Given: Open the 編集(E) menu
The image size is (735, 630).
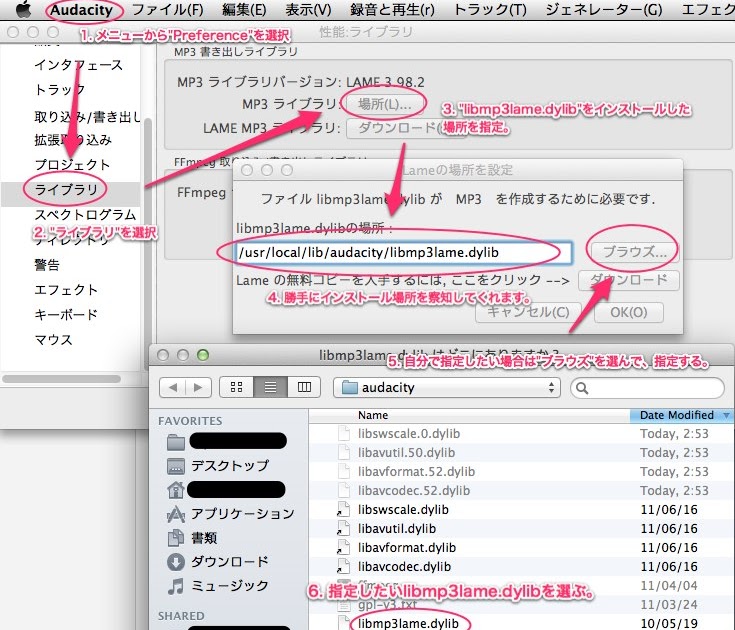Looking at the screenshot, I should [244, 10].
